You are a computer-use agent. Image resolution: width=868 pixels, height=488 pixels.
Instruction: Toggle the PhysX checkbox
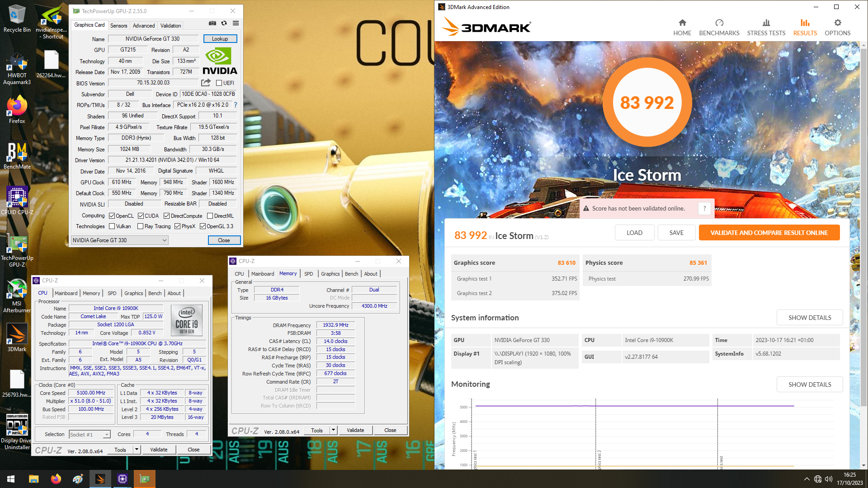tap(177, 226)
